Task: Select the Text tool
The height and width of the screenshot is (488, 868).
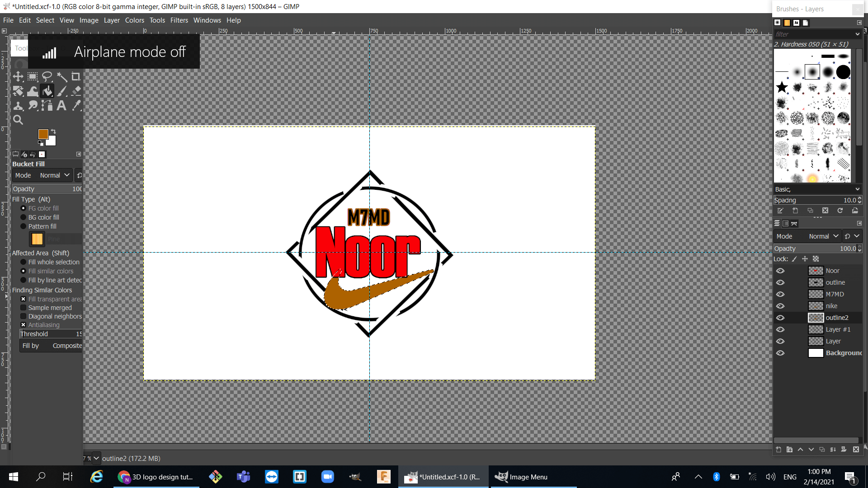Action: (x=61, y=105)
